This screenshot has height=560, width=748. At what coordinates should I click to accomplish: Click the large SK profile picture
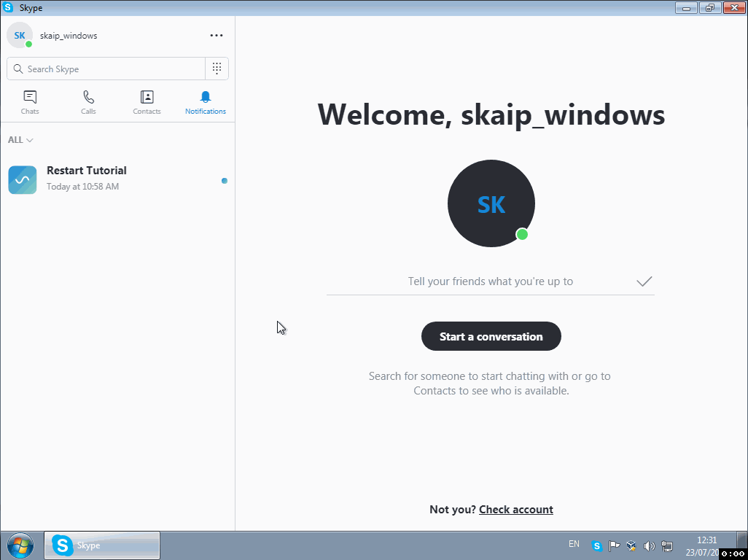click(491, 203)
